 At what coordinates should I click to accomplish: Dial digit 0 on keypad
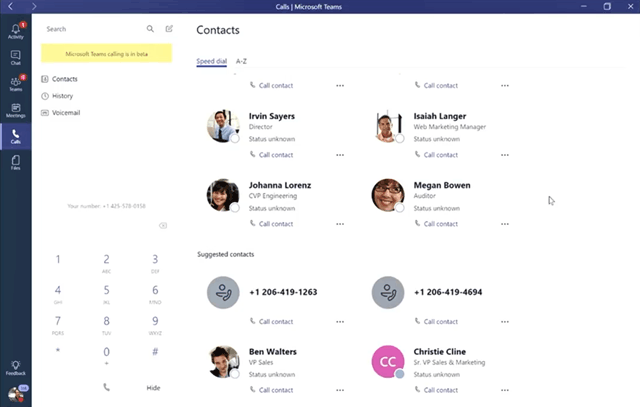(x=107, y=355)
